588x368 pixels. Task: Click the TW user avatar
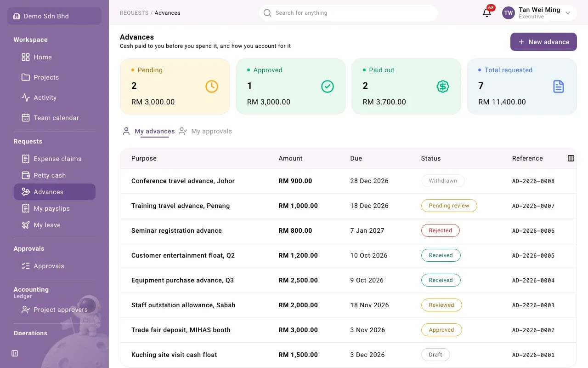tap(509, 13)
